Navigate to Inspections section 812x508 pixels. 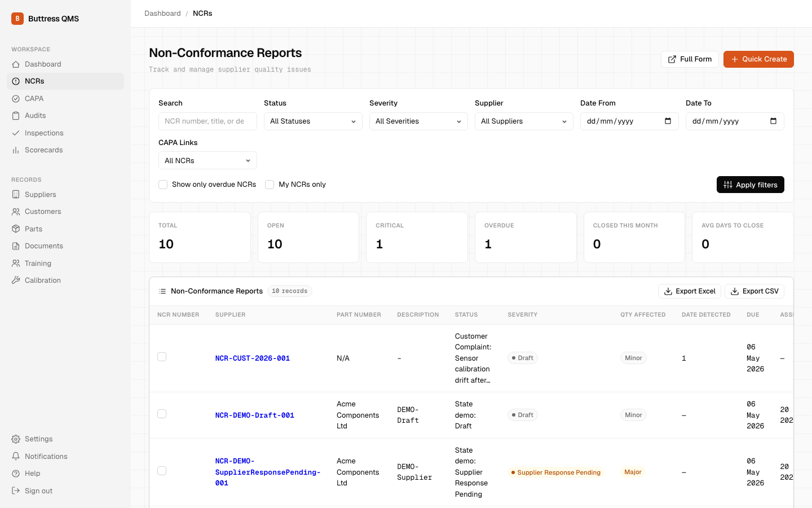[x=65, y=133]
